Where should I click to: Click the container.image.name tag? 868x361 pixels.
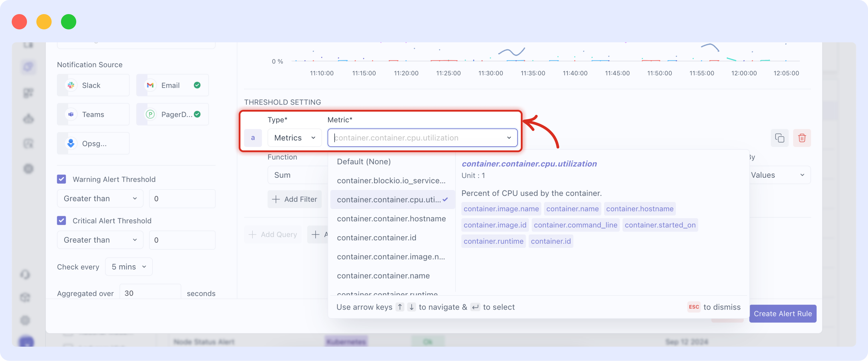coord(501,209)
